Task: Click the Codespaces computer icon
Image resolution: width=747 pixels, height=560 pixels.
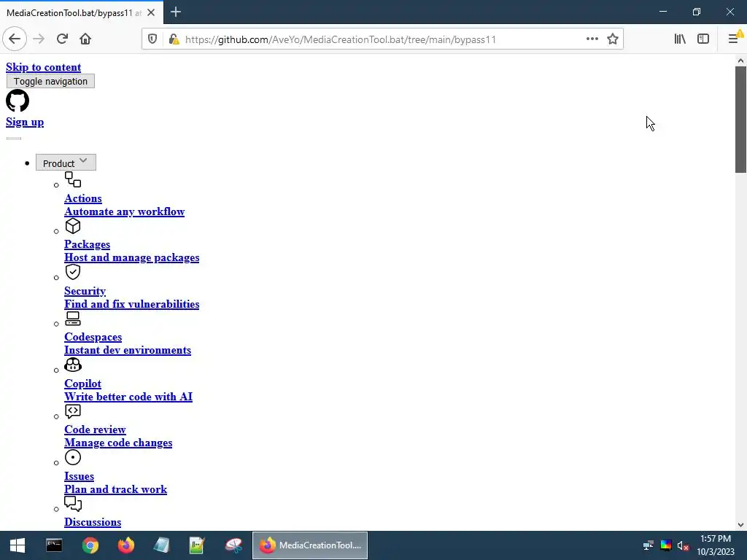Action: tap(73, 318)
